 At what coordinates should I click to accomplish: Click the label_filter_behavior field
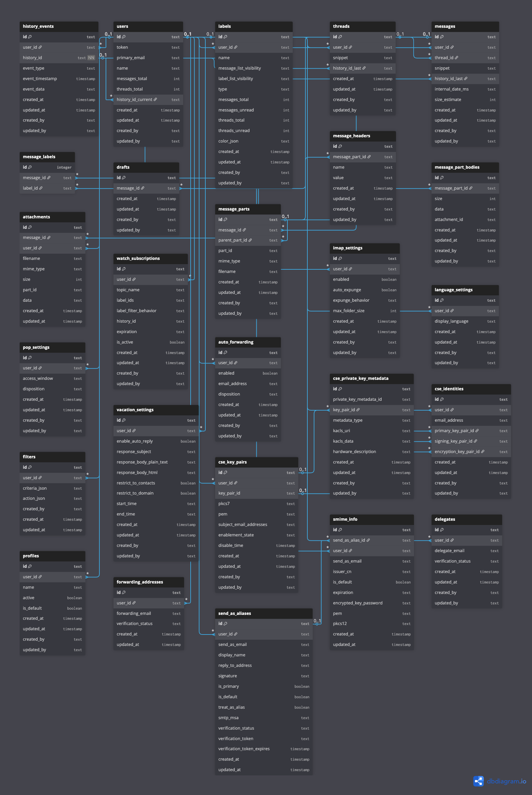(151, 311)
